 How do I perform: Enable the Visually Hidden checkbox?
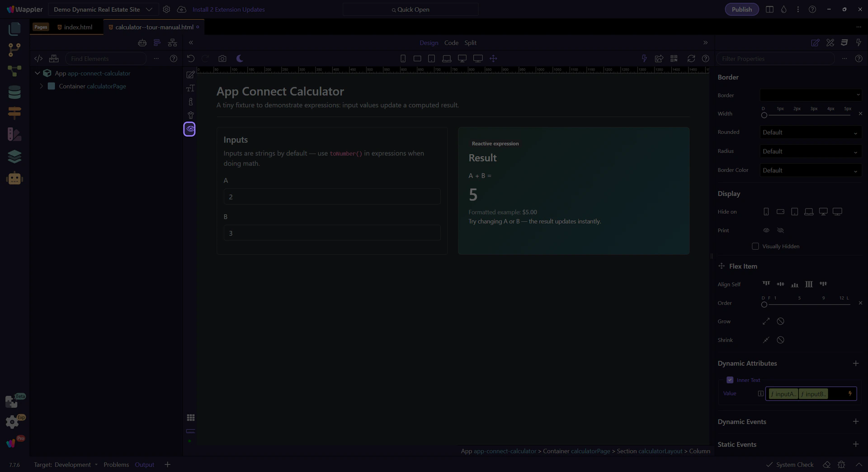tap(755, 246)
